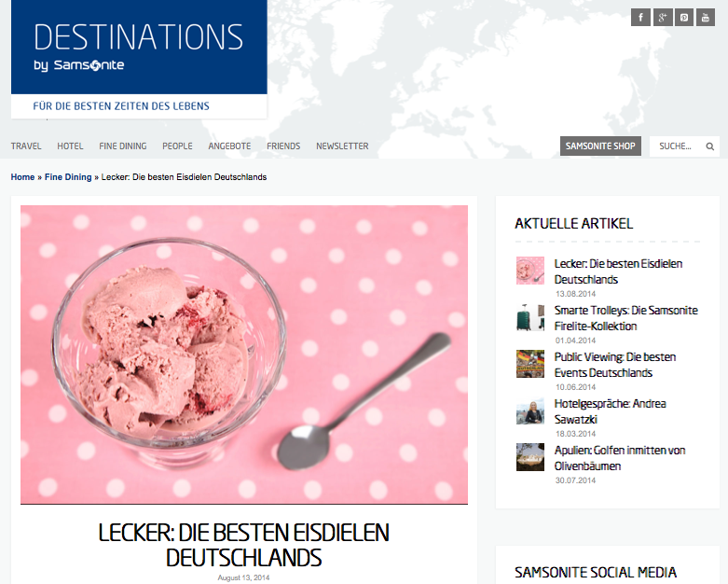
Task: Click the Public Viewing crowd thumbnail
Action: click(x=530, y=364)
